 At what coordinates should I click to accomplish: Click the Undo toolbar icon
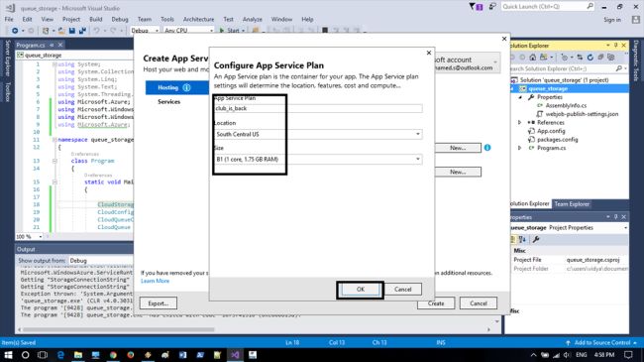(96, 31)
